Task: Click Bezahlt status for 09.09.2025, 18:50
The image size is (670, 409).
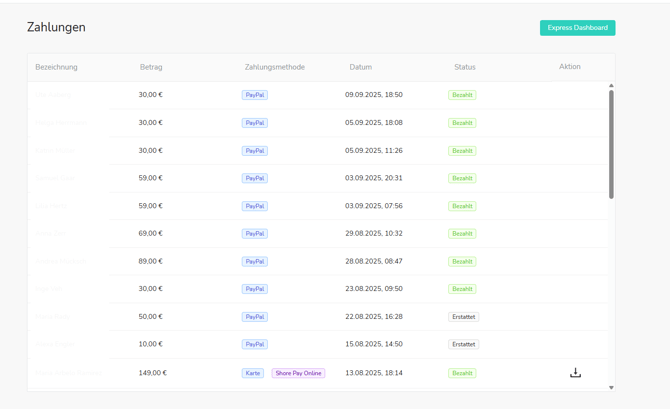Action: click(462, 95)
